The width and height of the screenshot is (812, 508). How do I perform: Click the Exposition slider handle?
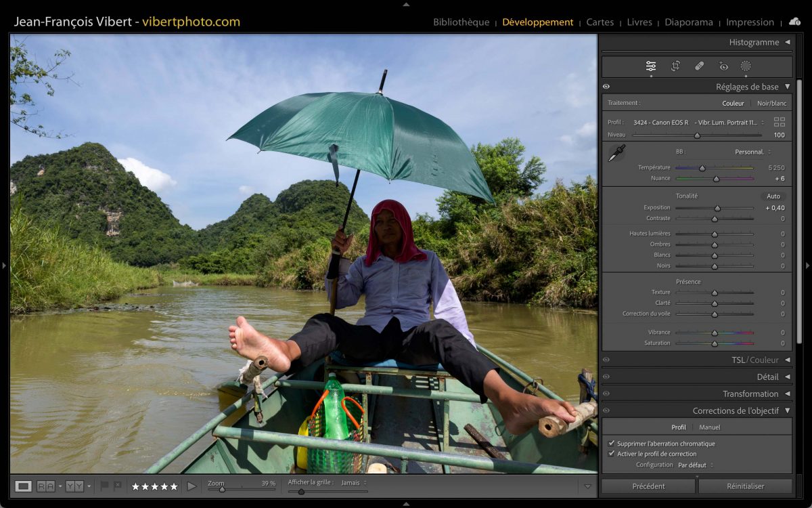717,208
